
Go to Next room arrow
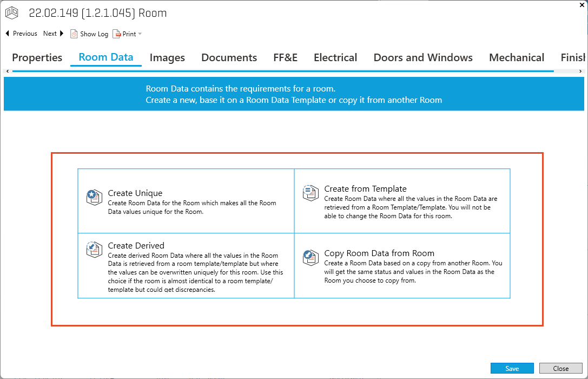tap(62, 34)
